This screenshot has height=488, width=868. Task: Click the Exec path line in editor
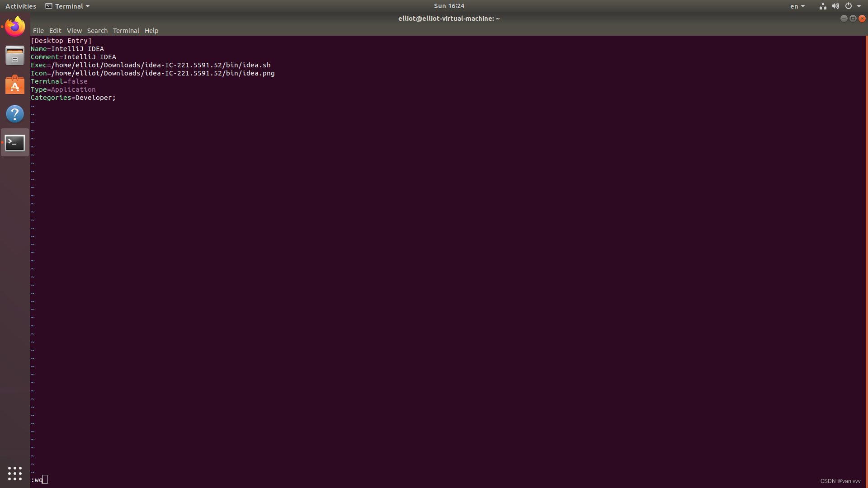(151, 65)
